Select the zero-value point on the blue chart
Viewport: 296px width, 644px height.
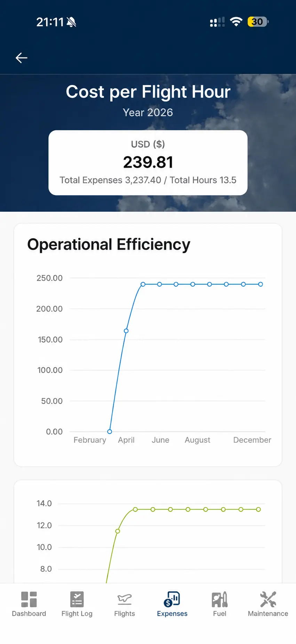pos(110,432)
